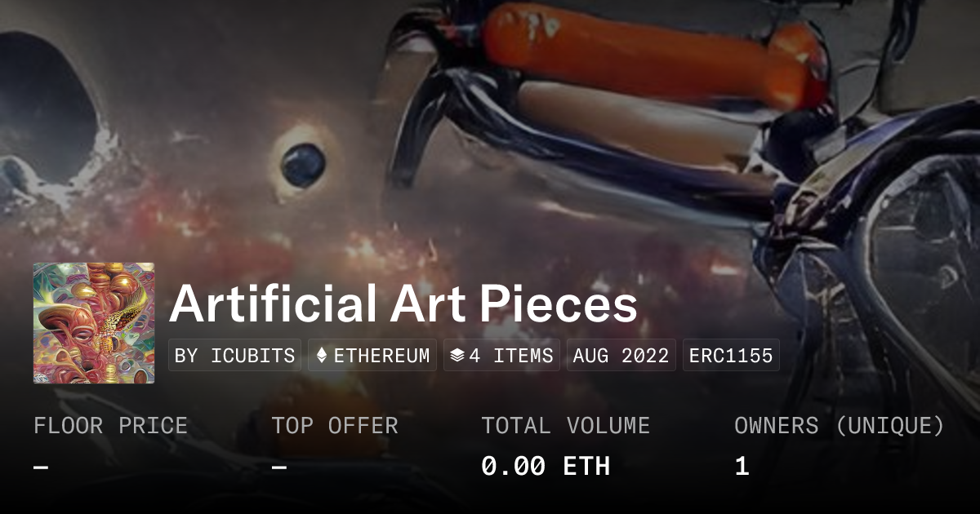Image resolution: width=980 pixels, height=514 pixels.
Task: Click the 4 ITEMS count text
Action: point(511,356)
